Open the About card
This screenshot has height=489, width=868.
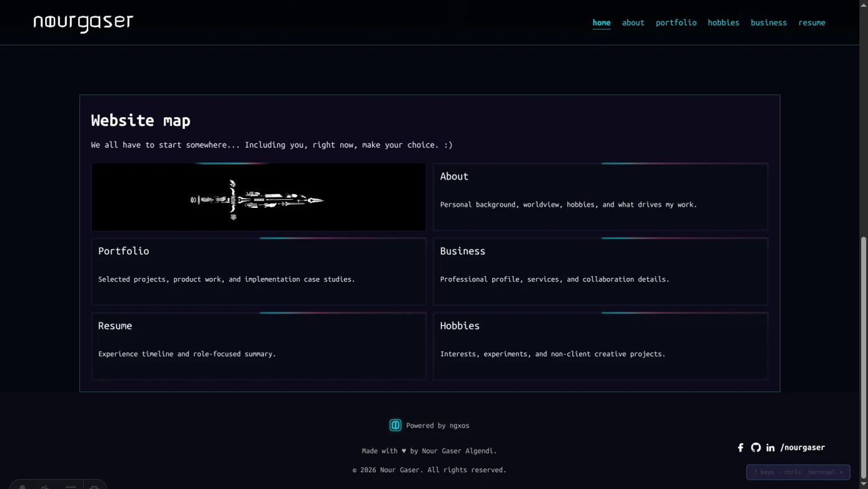pyautogui.click(x=600, y=197)
